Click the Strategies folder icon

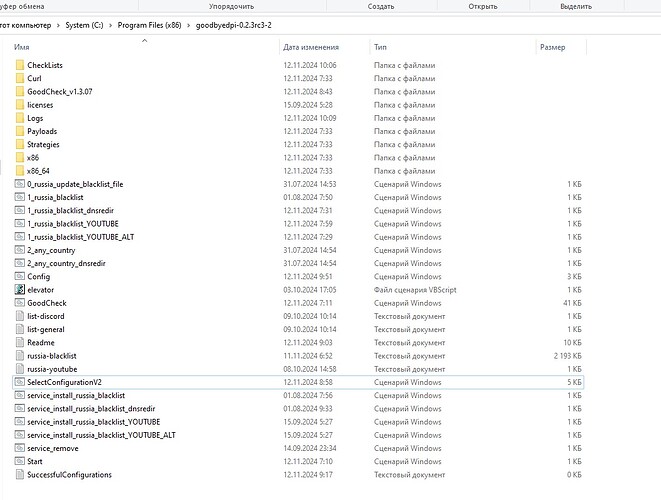pos(19,144)
